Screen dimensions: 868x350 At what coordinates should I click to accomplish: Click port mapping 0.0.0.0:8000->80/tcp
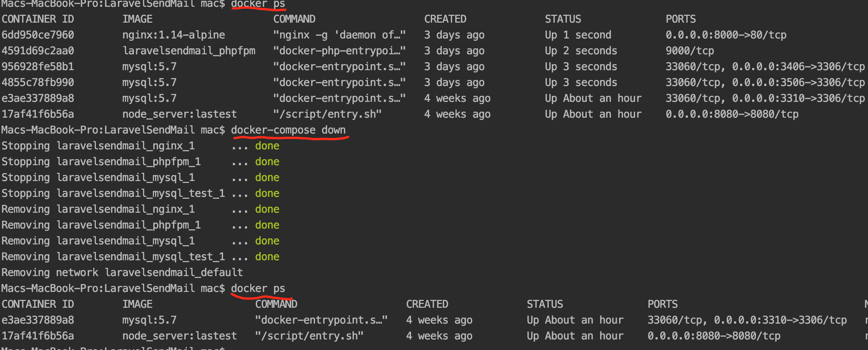click(x=726, y=35)
